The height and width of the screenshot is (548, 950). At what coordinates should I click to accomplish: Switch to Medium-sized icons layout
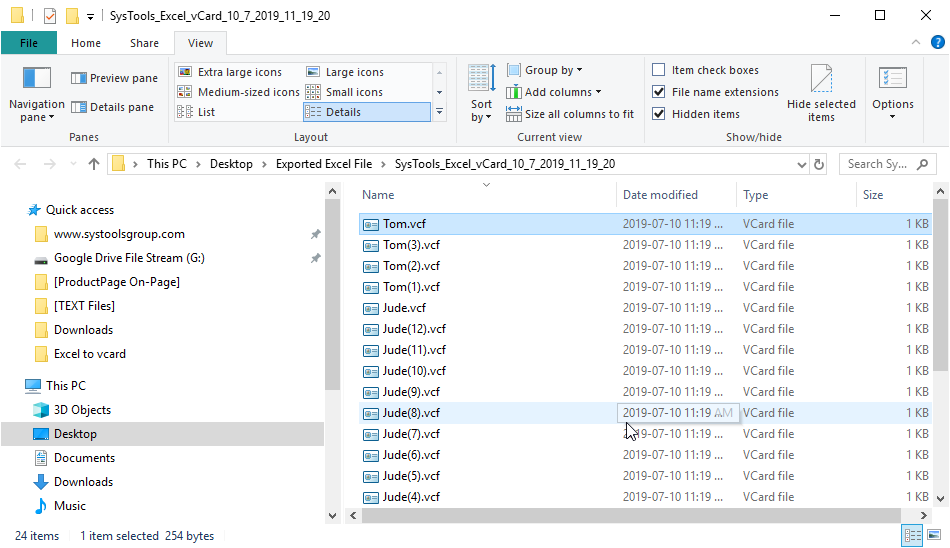239,92
